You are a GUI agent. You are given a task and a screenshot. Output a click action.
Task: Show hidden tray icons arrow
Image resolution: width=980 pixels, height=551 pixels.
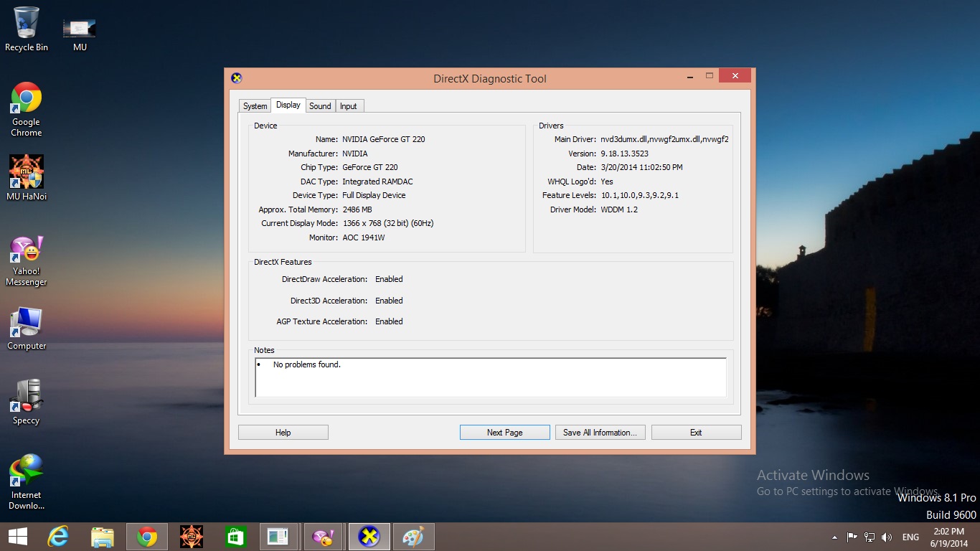pyautogui.click(x=834, y=537)
